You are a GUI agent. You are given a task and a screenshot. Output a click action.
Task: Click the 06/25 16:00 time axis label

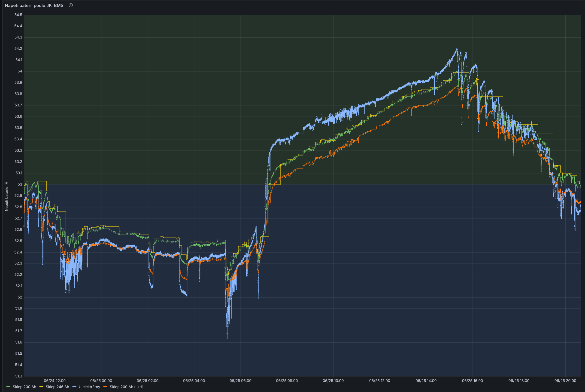pyautogui.click(x=472, y=380)
